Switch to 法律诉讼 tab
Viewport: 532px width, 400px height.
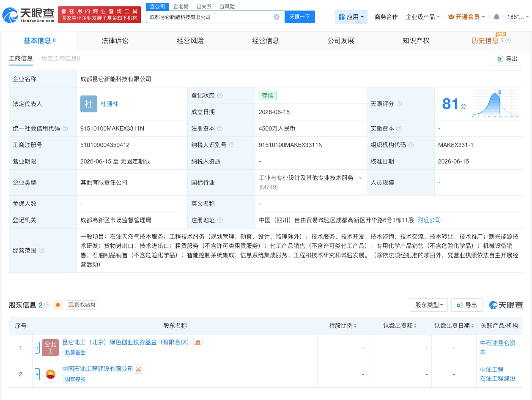coord(115,41)
